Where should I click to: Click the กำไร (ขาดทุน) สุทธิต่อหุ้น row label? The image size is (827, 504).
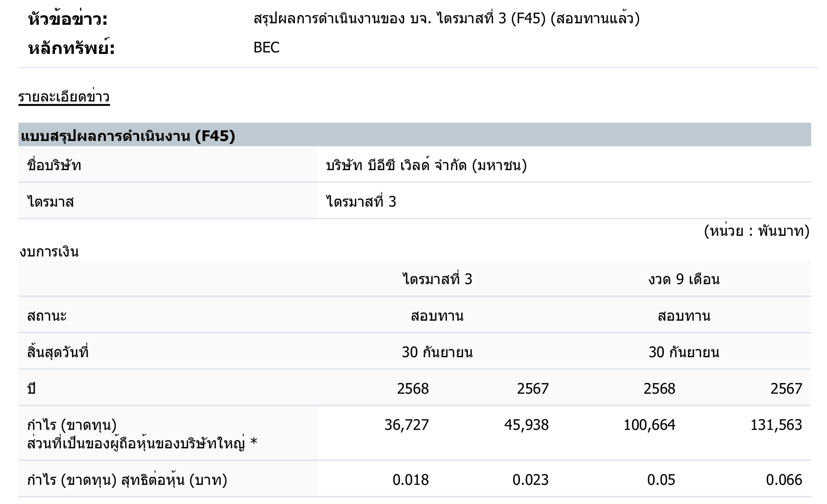(127, 480)
